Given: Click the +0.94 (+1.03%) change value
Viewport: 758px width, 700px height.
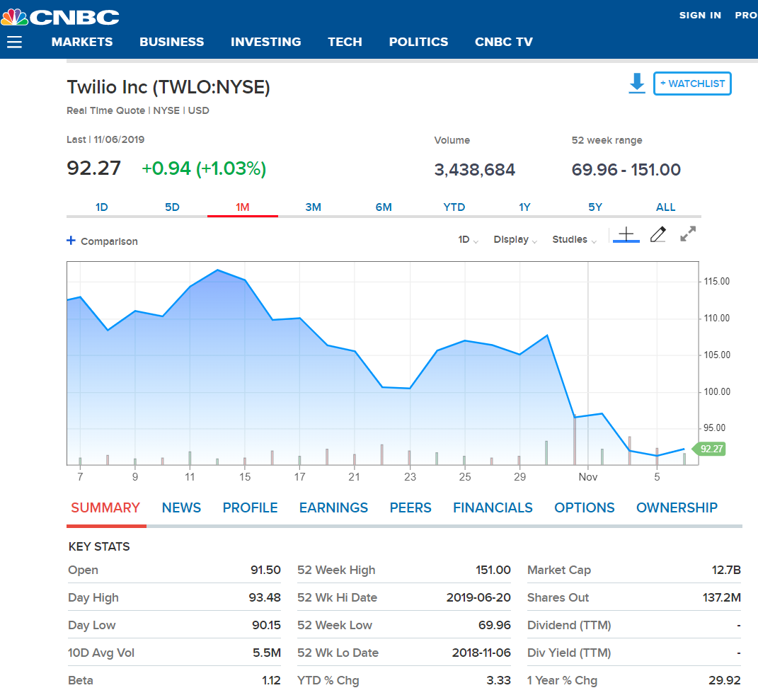Looking at the screenshot, I should coord(204,168).
